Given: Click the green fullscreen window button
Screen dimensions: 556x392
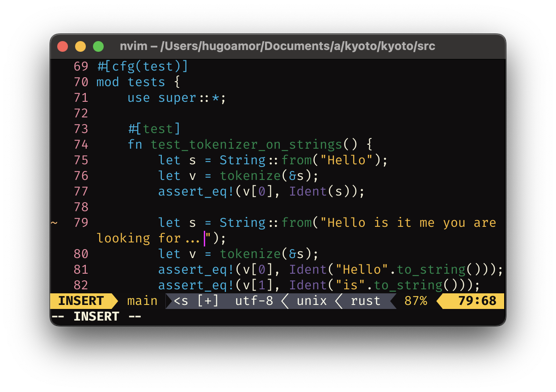Looking at the screenshot, I should [x=98, y=46].
